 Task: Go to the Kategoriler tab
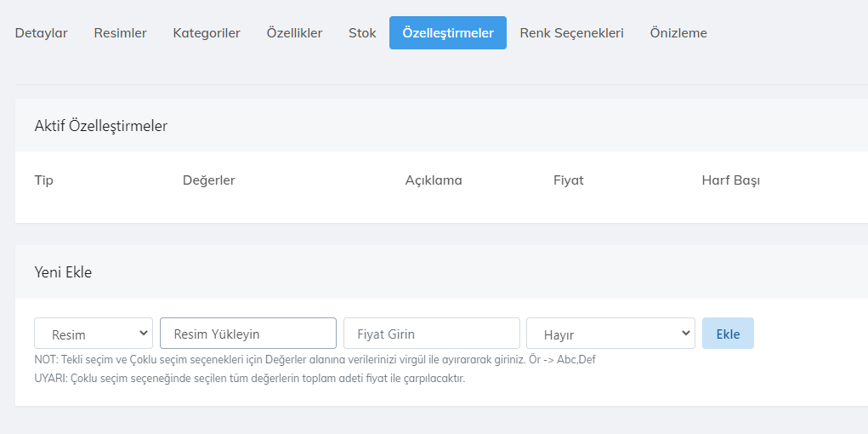click(x=207, y=33)
